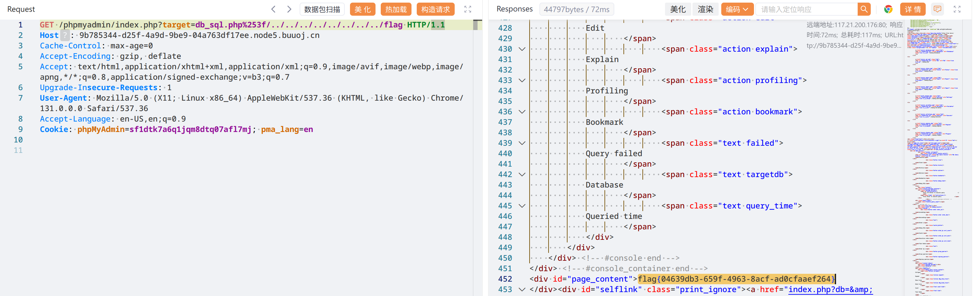Collapse fold arrow at line 442
This screenshot has width=980, height=296.
click(522, 174)
